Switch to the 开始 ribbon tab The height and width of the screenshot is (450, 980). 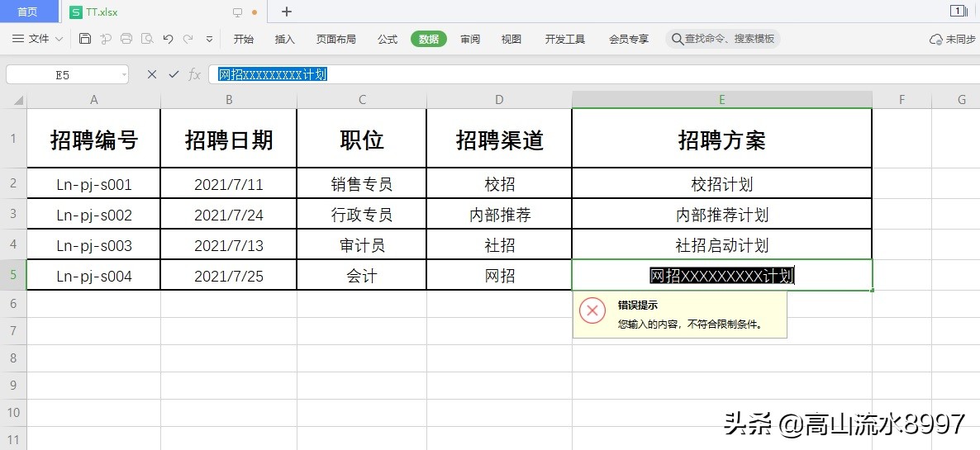[243, 39]
